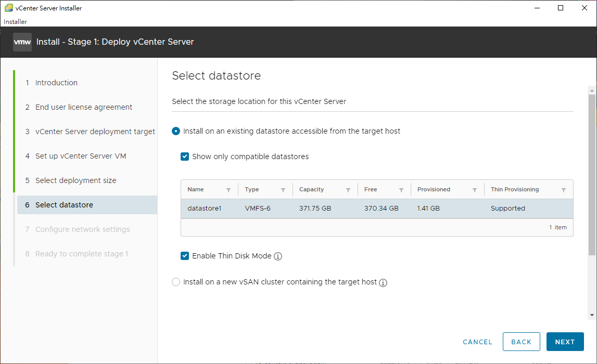Image resolution: width=597 pixels, height=364 pixels.
Task: Click info icon beside vSAN cluster option
Action: click(x=383, y=282)
